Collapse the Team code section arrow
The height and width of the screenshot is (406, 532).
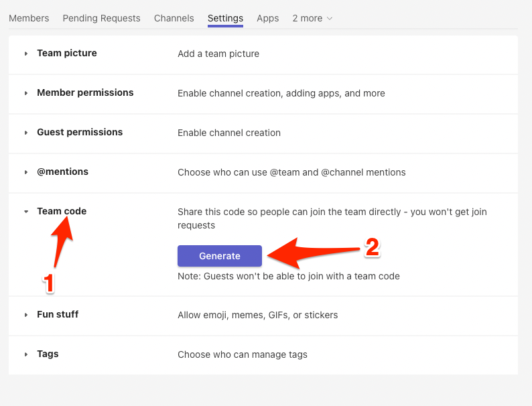pos(26,212)
